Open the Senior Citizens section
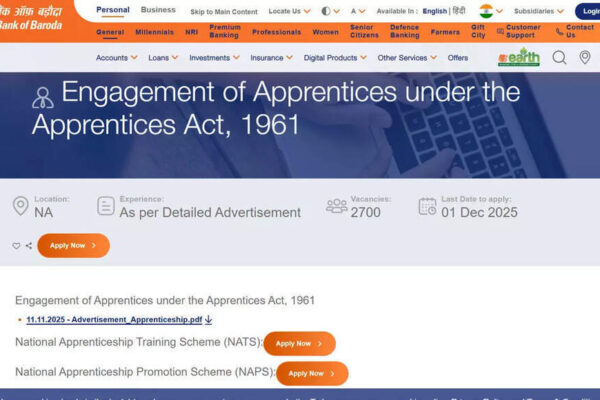 click(364, 31)
